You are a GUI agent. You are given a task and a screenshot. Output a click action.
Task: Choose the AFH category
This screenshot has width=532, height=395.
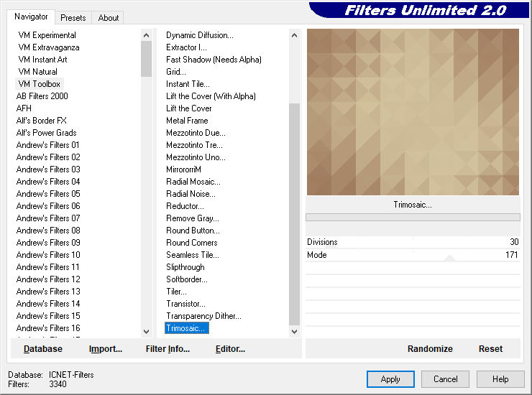click(24, 108)
